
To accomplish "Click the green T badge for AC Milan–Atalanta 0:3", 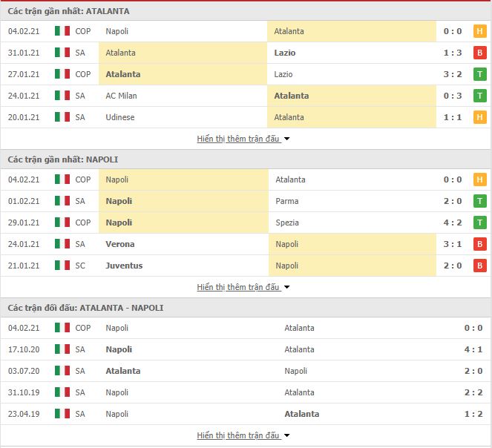I will point(479,96).
